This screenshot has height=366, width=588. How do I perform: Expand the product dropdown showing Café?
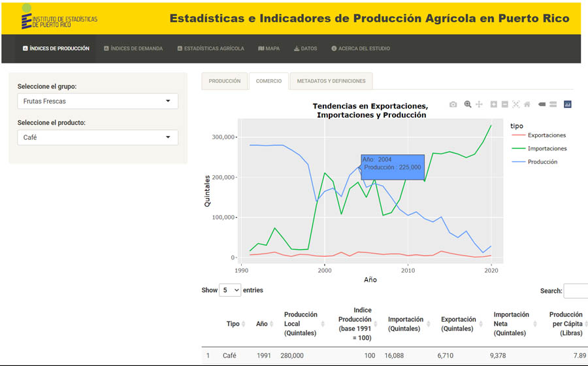coord(97,137)
